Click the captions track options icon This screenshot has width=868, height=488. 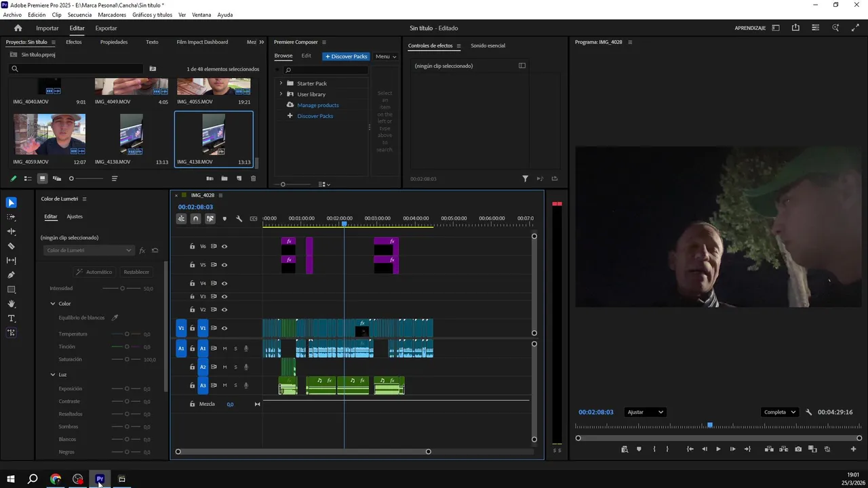(254, 219)
